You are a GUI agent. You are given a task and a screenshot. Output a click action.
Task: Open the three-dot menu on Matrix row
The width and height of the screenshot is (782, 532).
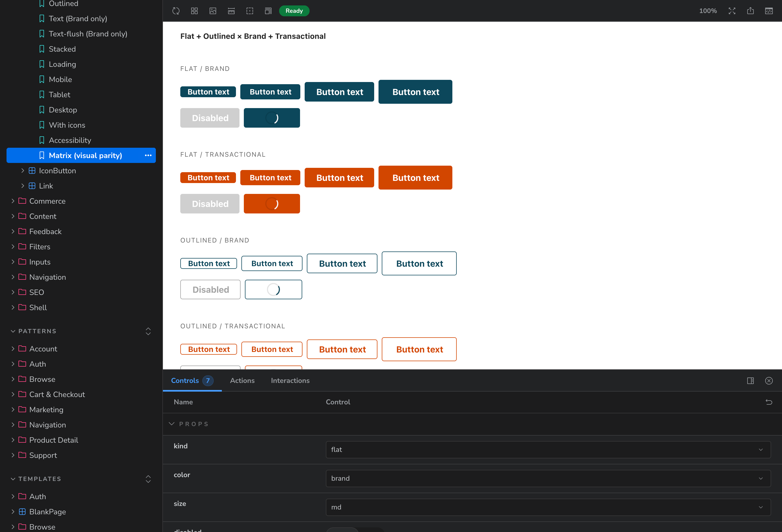click(x=148, y=155)
